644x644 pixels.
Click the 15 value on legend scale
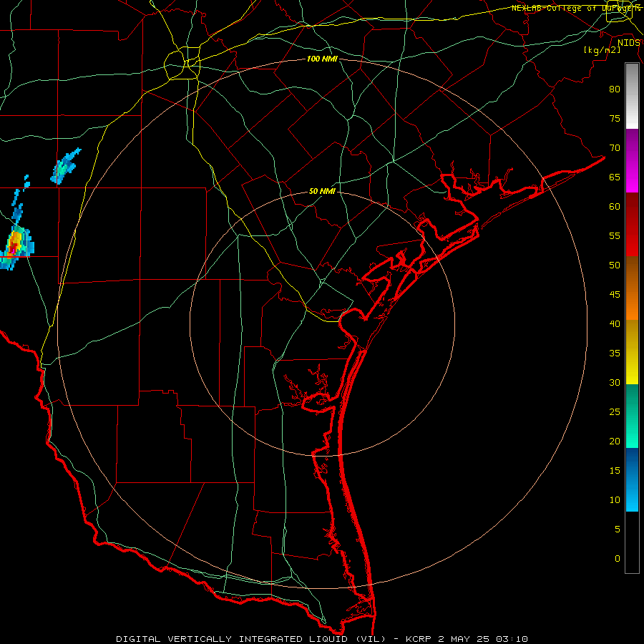coord(615,471)
